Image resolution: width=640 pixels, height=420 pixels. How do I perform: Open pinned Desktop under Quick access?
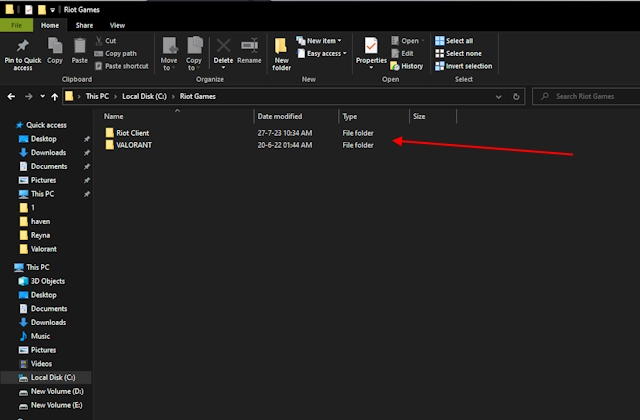click(44, 139)
